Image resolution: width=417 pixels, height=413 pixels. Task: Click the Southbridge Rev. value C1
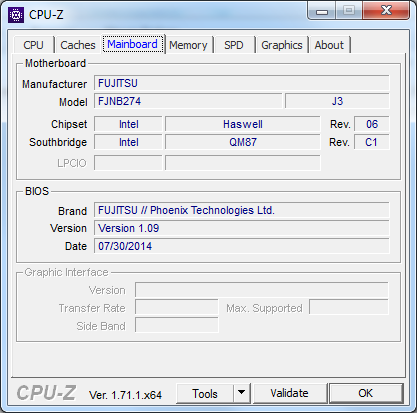pyautogui.click(x=372, y=142)
